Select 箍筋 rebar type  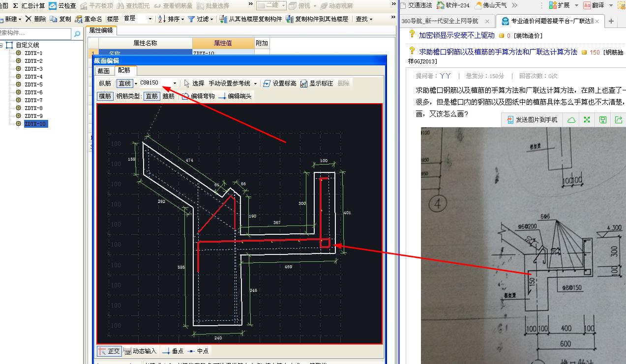coord(169,96)
